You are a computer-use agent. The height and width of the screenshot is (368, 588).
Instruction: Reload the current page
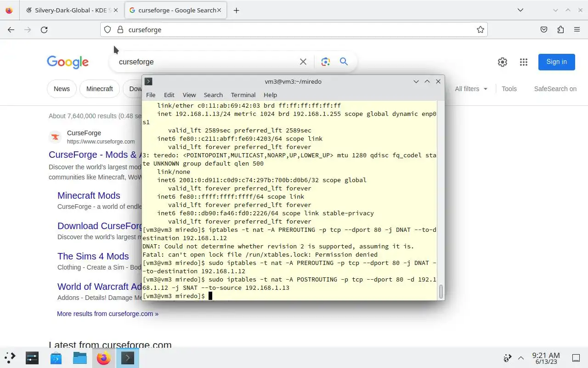(x=44, y=29)
